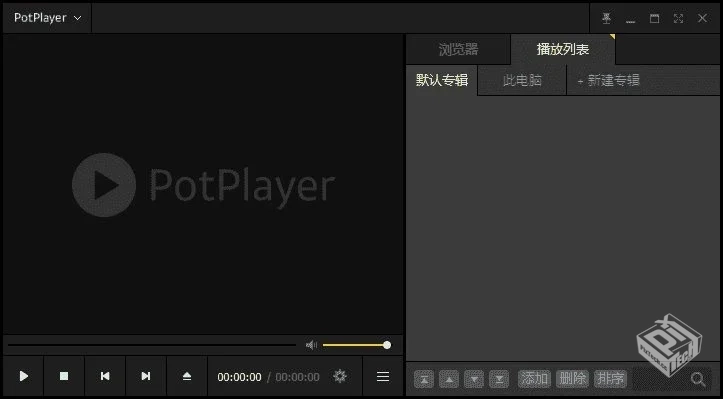Select the 播放列表 tab
723x399 pixels.
[563, 49]
